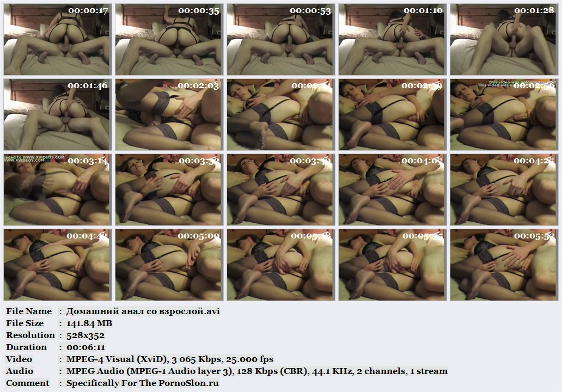Open the thumbnail stamped 00:01:46

click(58, 114)
